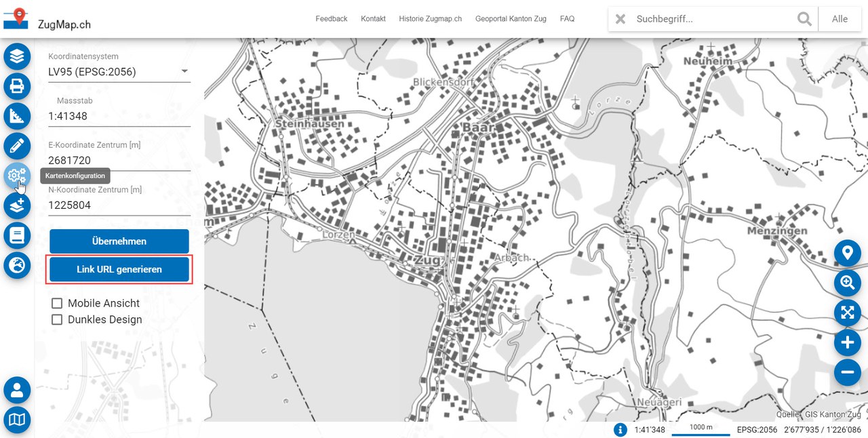Image resolution: width=868 pixels, height=438 pixels.
Task: Open Geoportal Kanton Zug link
Action: pos(511,19)
